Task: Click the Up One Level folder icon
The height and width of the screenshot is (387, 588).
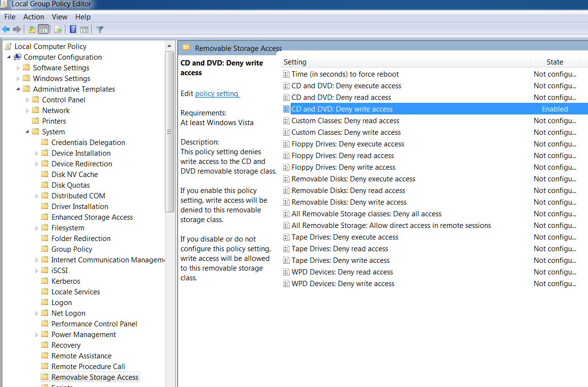Action: point(32,29)
